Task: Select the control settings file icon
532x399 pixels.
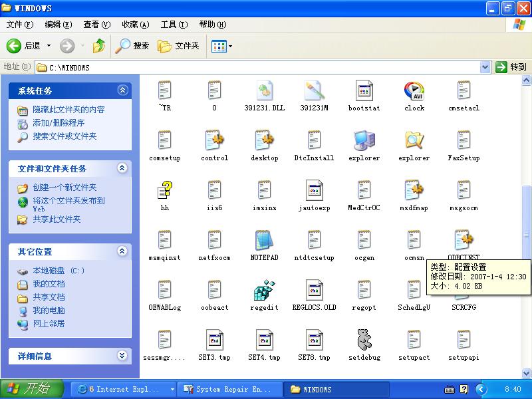Action: (214, 140)
